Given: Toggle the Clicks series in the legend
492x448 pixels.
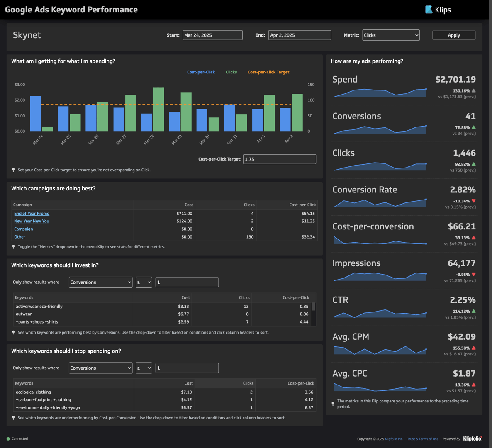Looking at the screenshot, I should (x=231, y=72).
